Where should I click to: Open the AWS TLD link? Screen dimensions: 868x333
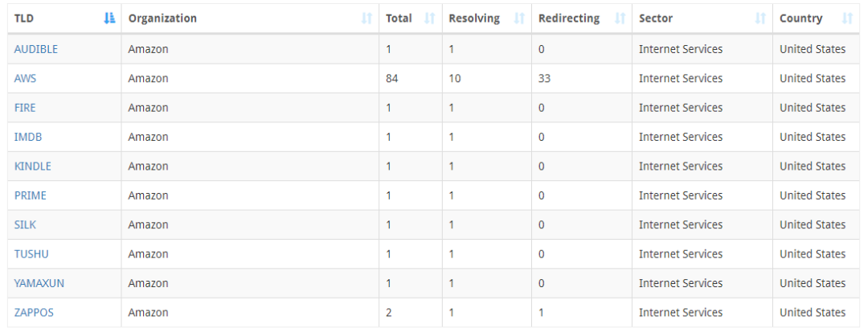point(25,79)
